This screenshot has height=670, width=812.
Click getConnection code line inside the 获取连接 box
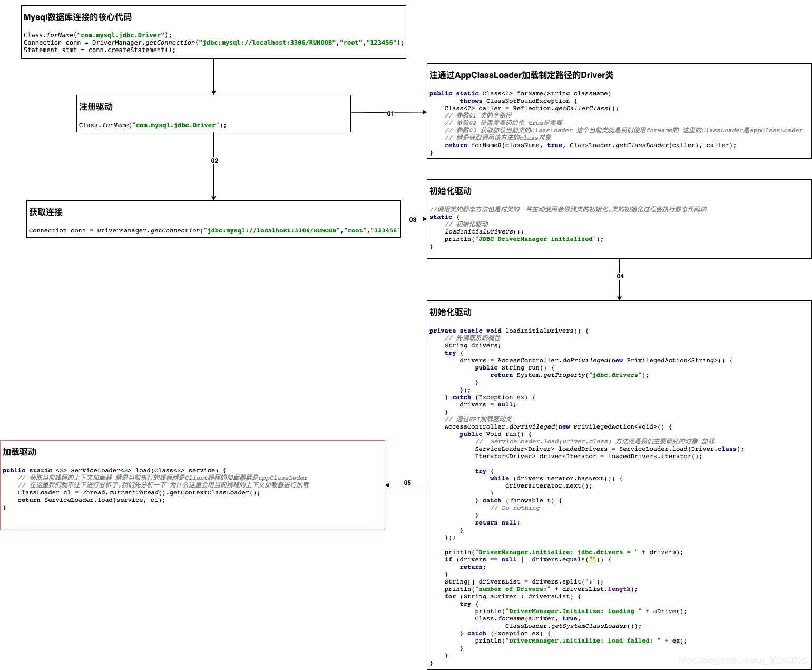click(x=214, y=230)
